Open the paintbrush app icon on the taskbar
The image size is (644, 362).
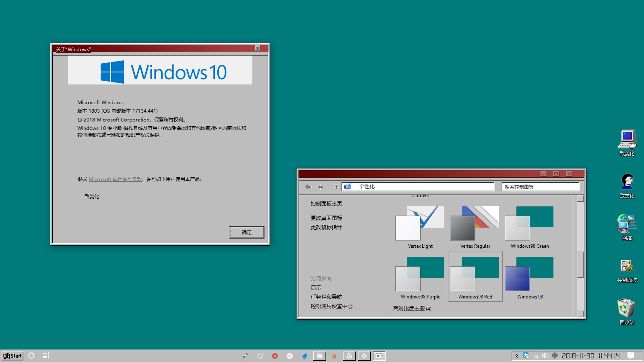[260, 356]
